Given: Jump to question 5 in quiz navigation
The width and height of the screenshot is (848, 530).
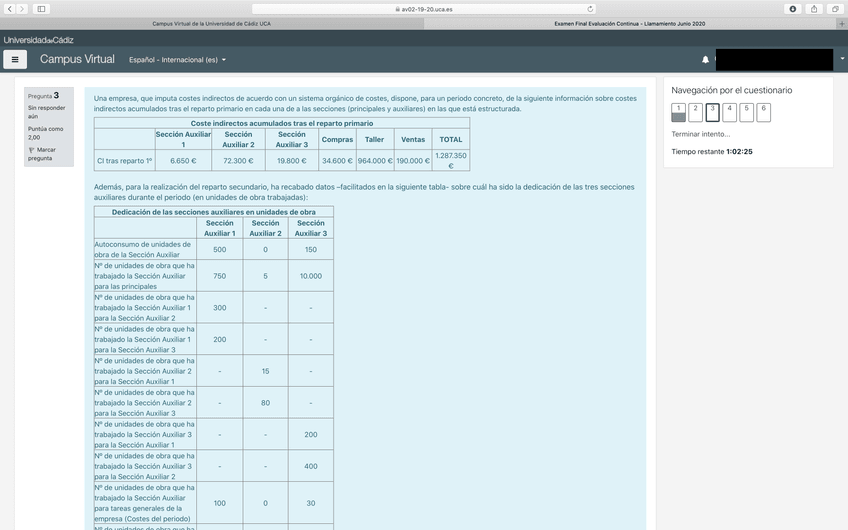Looking at the screenshot, I should (746, 112).
